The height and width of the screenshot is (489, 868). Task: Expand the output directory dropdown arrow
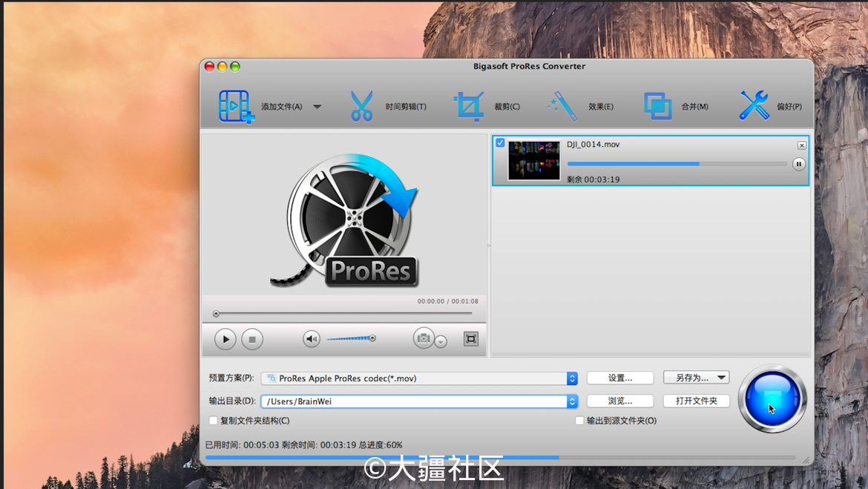(x=572, y=401)
